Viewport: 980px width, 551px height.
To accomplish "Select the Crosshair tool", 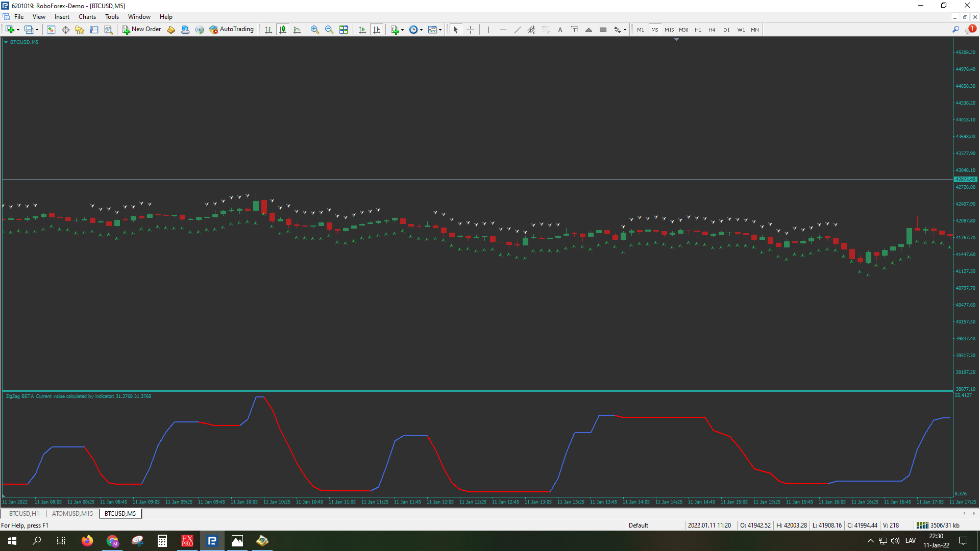I will coord(470,30).
